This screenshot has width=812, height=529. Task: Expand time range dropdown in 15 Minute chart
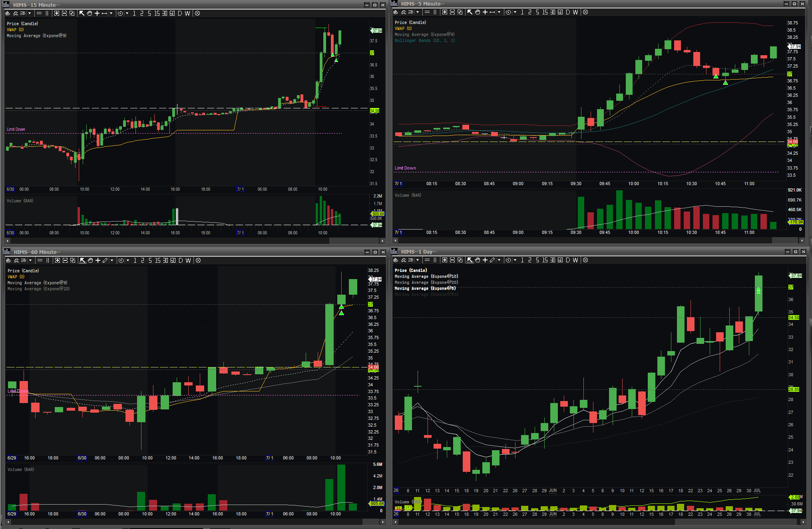pyautogui.click(x=127, y=13)
